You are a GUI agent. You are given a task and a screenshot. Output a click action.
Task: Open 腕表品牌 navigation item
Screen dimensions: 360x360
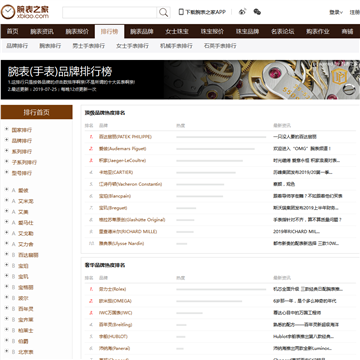pos(142,32)
